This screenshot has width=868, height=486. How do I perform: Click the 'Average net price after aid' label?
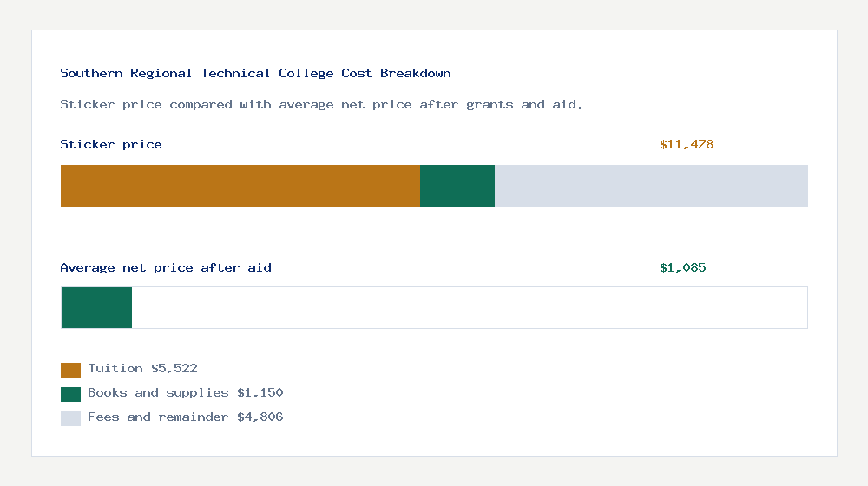166,268
